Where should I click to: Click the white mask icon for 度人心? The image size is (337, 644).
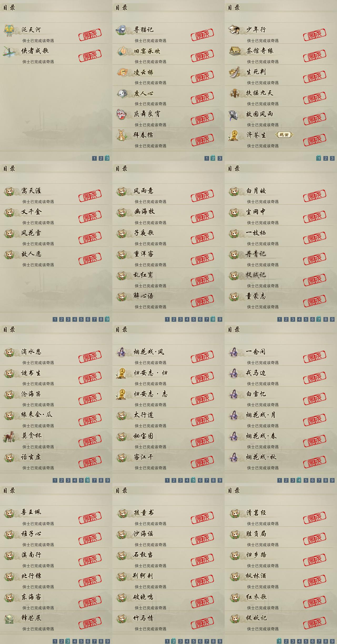[x=122, y=93]
